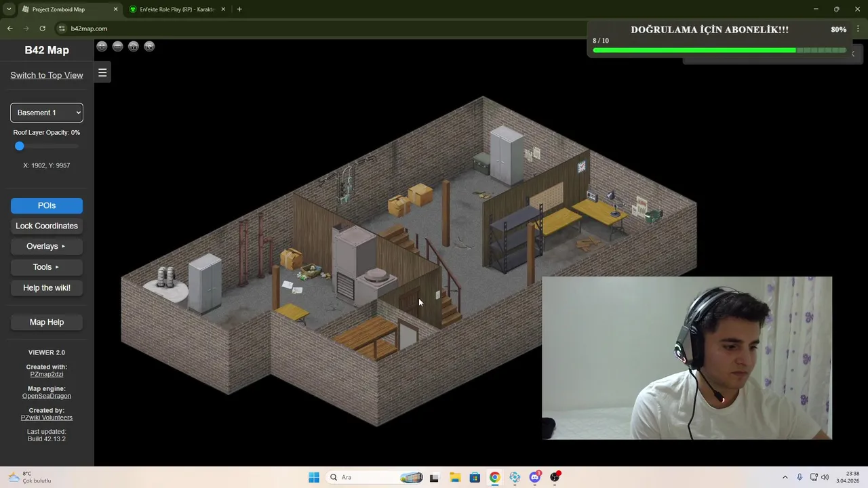Click the green subscription progress bar
The width and height of the screenshot is (868, 488).
coord(719,50)
